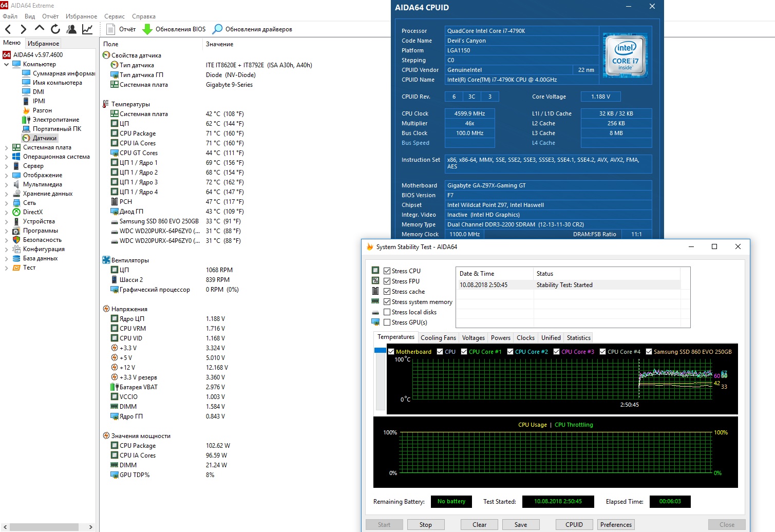Image resolution: width=775 pixels, height=532 pixels.
Task: Toggle the Motherboard graph checkbox
Action: tap(391, 352)
